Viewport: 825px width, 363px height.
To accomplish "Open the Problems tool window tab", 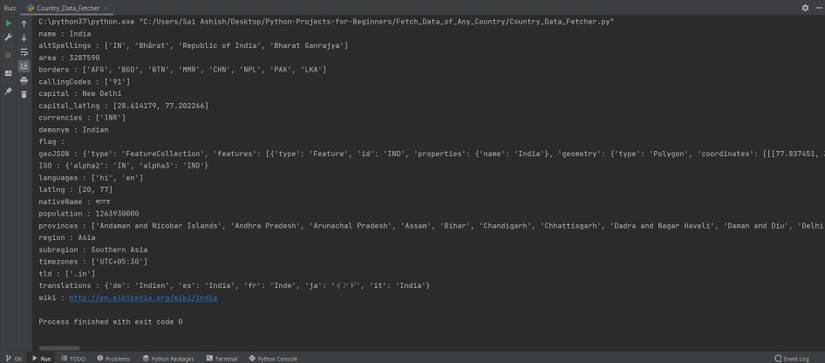I will tap(114, 359).
